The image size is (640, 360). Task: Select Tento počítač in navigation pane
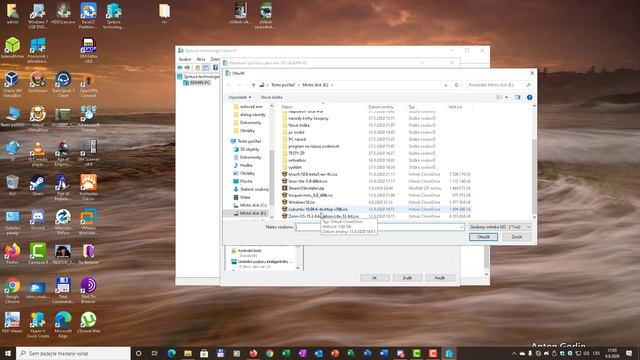pos(246,141)
